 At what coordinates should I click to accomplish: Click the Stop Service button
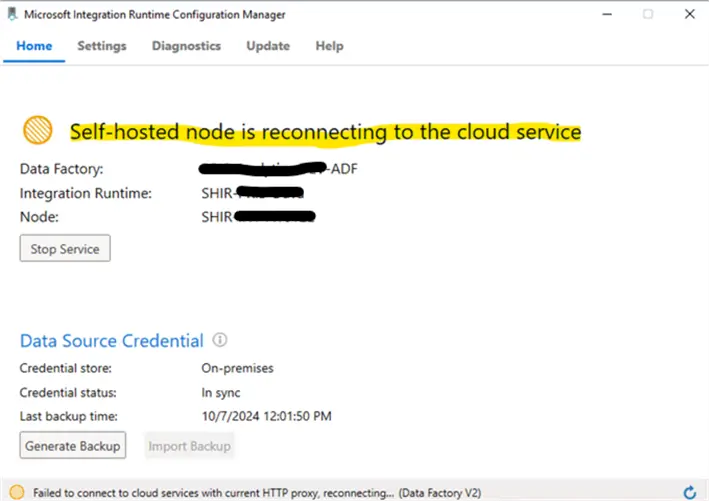[65, 248]
